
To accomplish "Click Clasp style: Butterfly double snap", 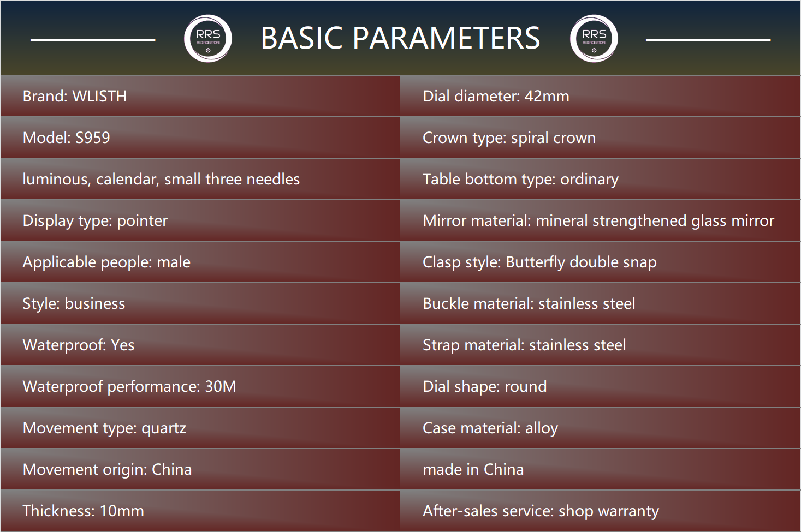I will click(539, 262).
